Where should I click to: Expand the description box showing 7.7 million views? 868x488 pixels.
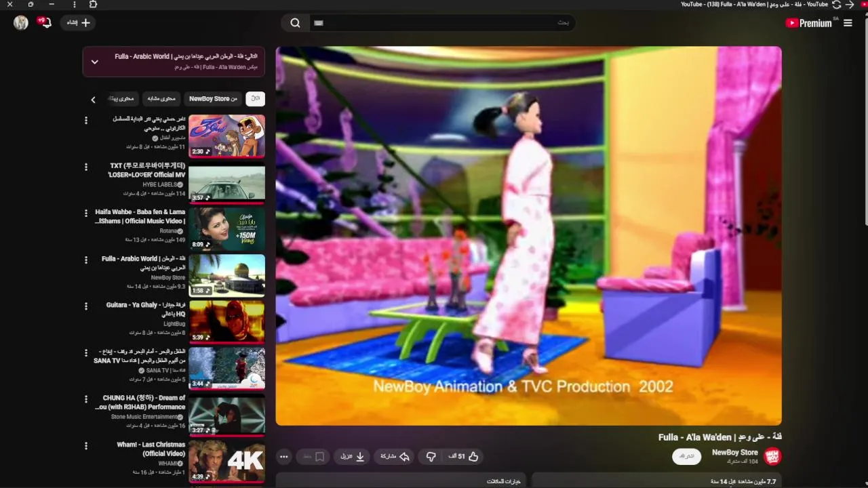pos(656,481)
